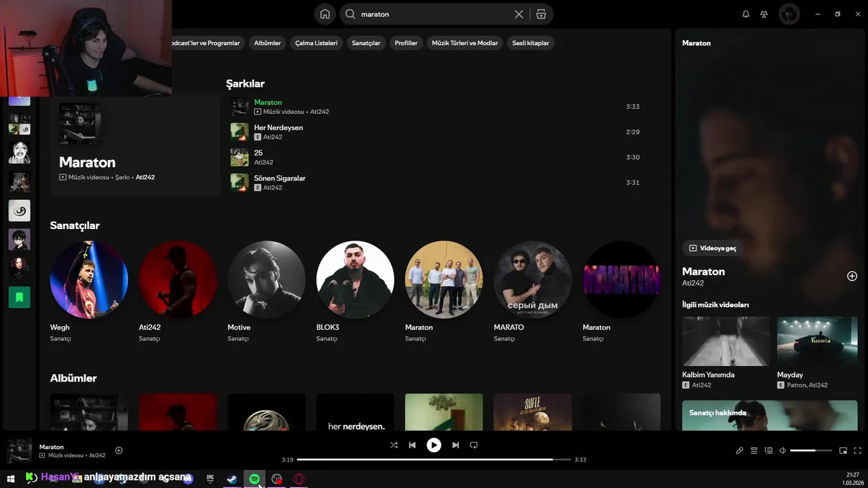The width and height of the screenshot is (868, 488).
Task: Toggle repeat mode
Action: coord(474,445)
